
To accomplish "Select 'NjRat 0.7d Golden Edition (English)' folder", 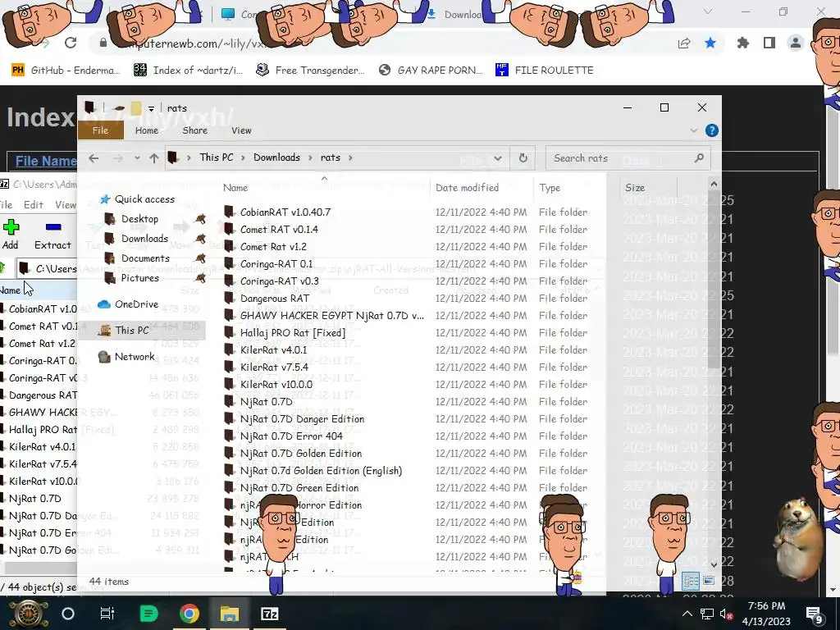I will (321, 470).
